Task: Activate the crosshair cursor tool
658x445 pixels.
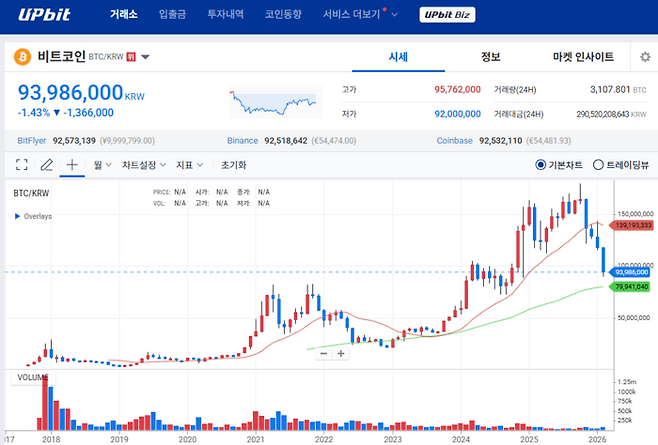Action: pos(72,164)
